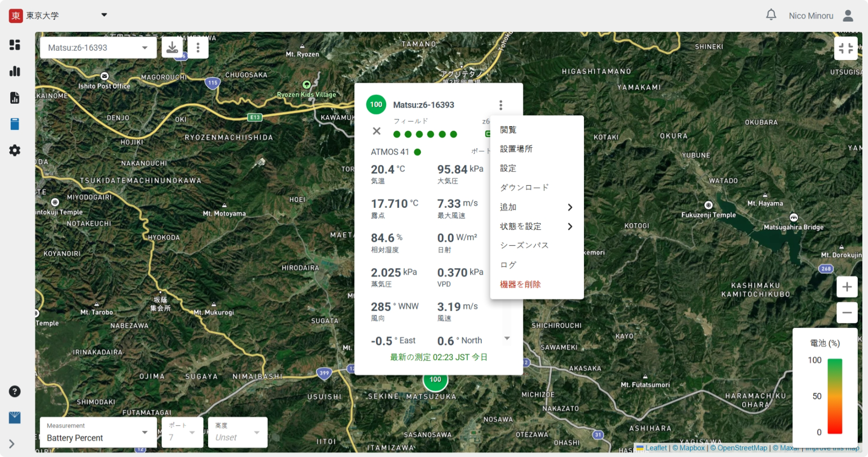The image size is (868, 457).
Task: Click the red 東 organization logo
Action: 16,16
